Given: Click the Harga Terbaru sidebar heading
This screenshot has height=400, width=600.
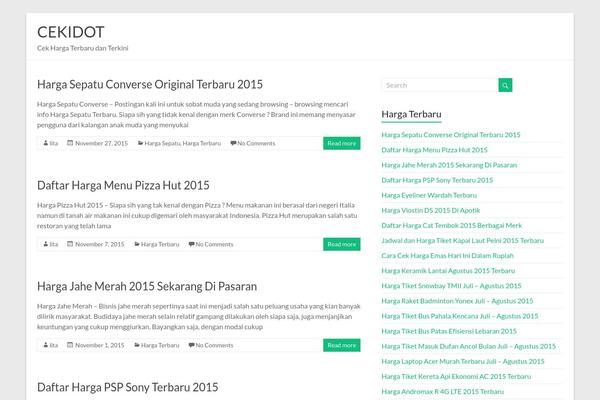Looking at the screenshot, I should pos(411,114).
